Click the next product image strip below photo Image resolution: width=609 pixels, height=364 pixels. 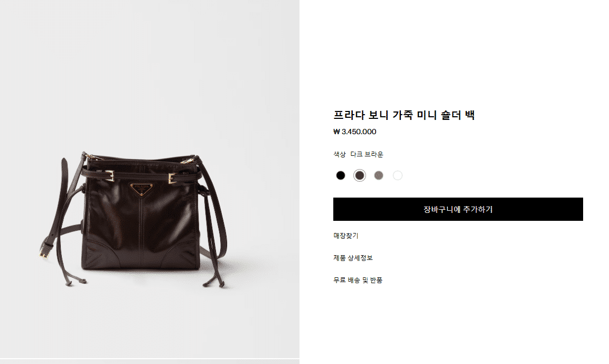coord(149,361)
